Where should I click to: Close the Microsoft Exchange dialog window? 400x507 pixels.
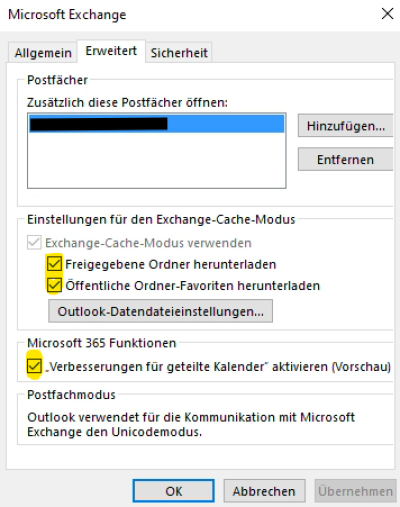387,14
